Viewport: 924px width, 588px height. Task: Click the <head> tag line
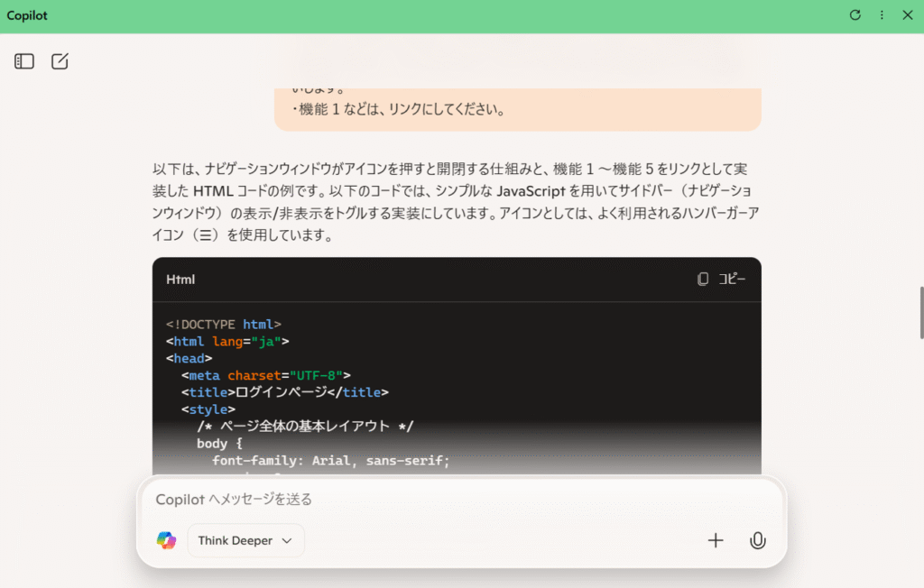click(x=189, y=358)
